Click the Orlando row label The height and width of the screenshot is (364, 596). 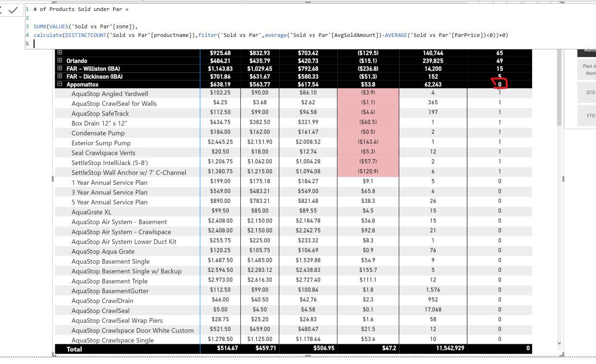click(77, 61)
